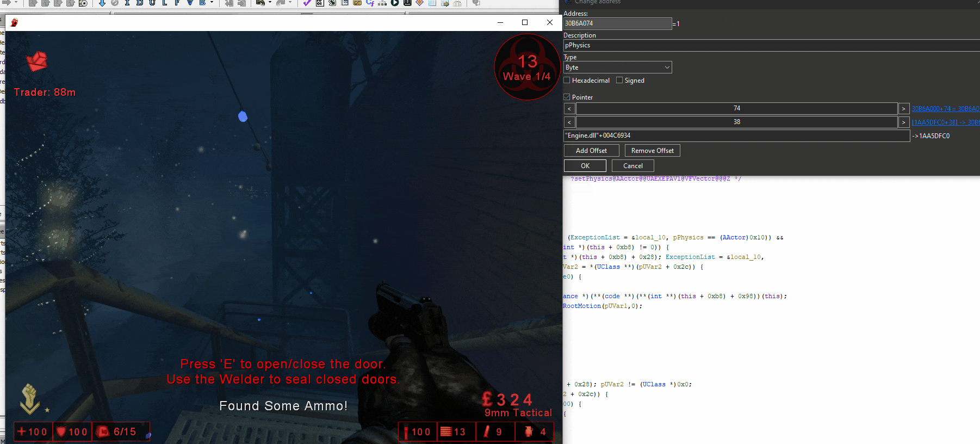The height and width of the screenshot is (444, 980).
Task: Decrease offset 74 with left arrow button
Action: pyautogui.click(x=569, y=109)
